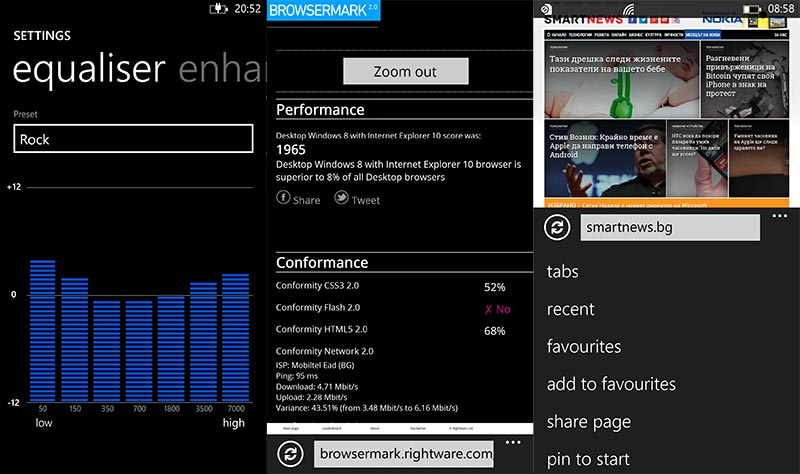This screenshot has width=800, height=474.
Task: Open the Rock preset dropdown
Action: click(x=133, y=140)
